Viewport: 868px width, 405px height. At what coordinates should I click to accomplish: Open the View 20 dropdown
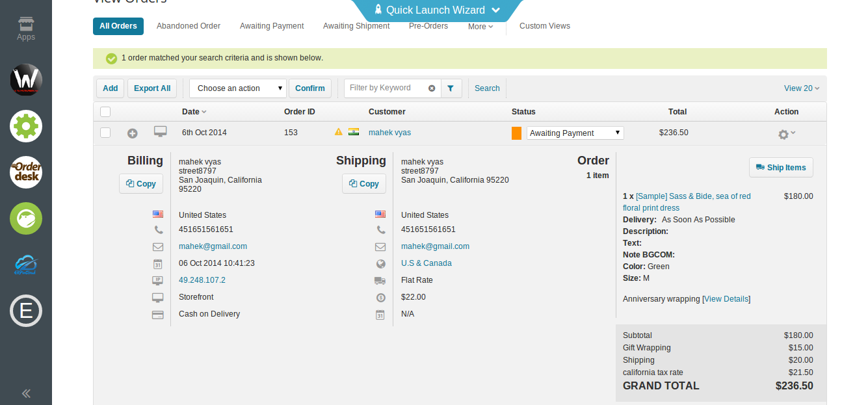801,88
